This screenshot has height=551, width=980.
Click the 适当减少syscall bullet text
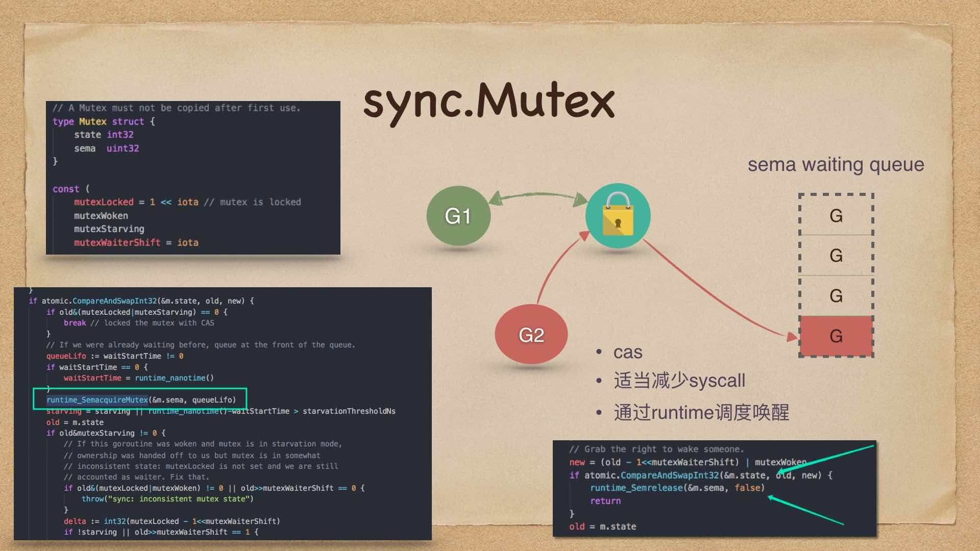coord(679,381)
